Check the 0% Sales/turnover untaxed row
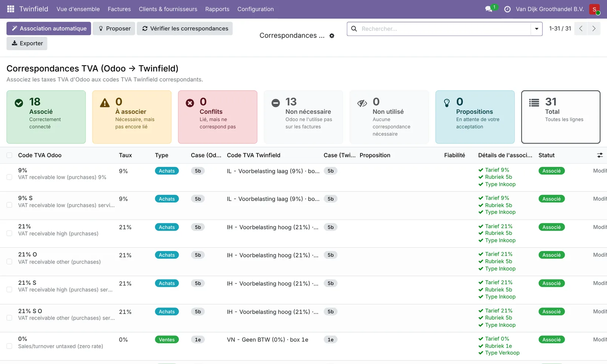The width and height of the screenshot is (607, 364). click(9, 346)
